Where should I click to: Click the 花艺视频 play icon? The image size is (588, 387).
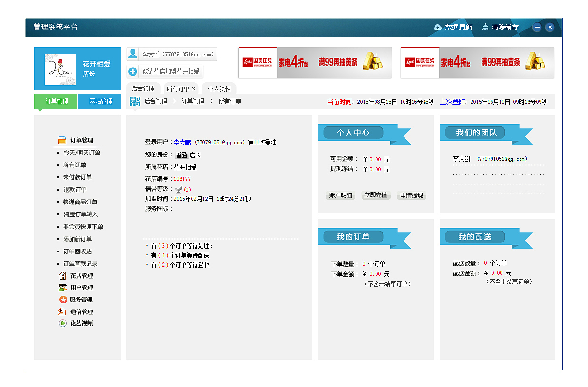coord(62,323)
